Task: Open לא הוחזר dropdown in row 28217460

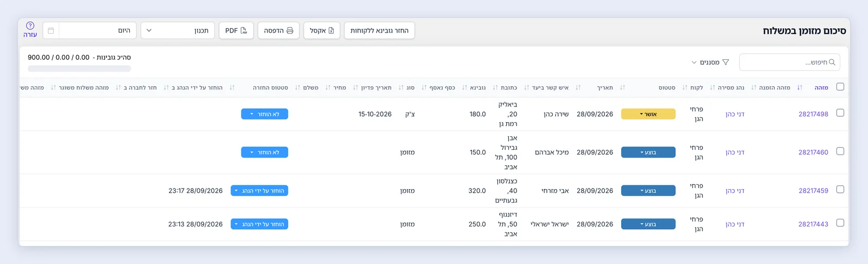Action: point(265,153)
